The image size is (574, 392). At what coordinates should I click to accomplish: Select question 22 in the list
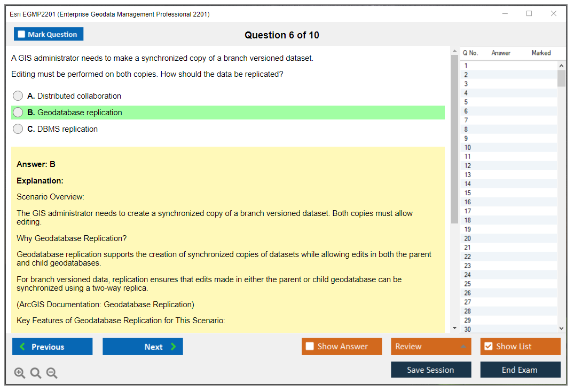point(509,257)
